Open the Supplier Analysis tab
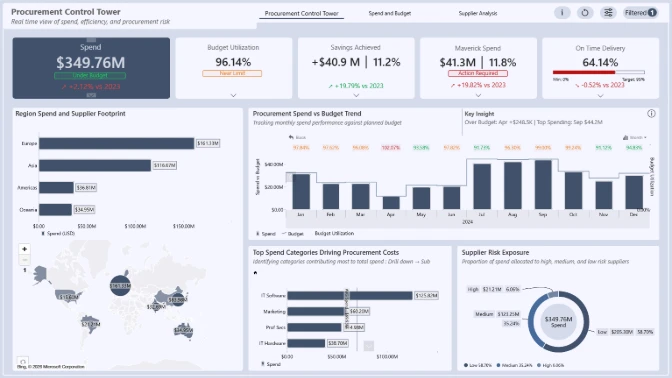The width and height of the screenshot is (672, 378). click(478, 13)
